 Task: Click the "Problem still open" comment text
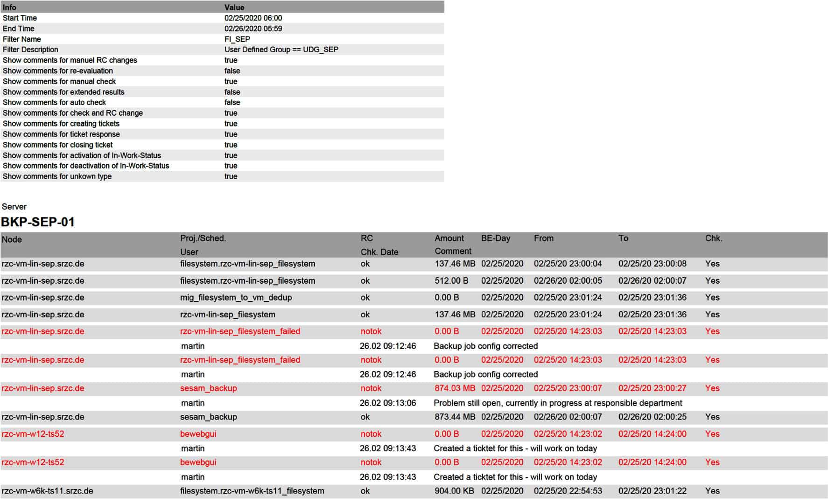[558, 403]
